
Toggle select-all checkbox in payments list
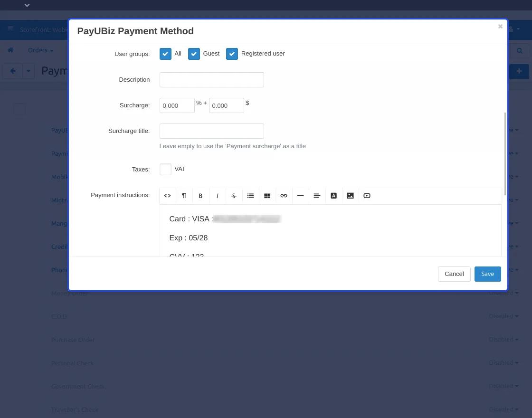point(19,109)
